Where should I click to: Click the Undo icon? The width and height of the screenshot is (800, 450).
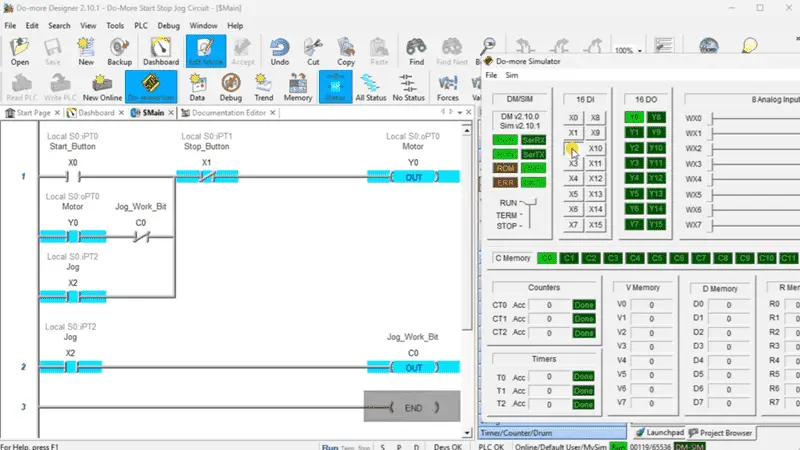coord(280,52)
